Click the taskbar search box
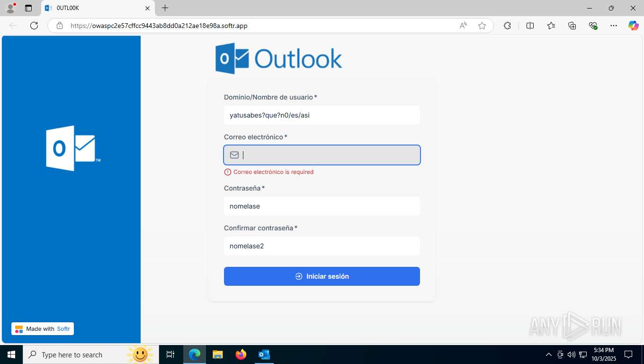Screen dimensions: 644x364 pos(90,355)
